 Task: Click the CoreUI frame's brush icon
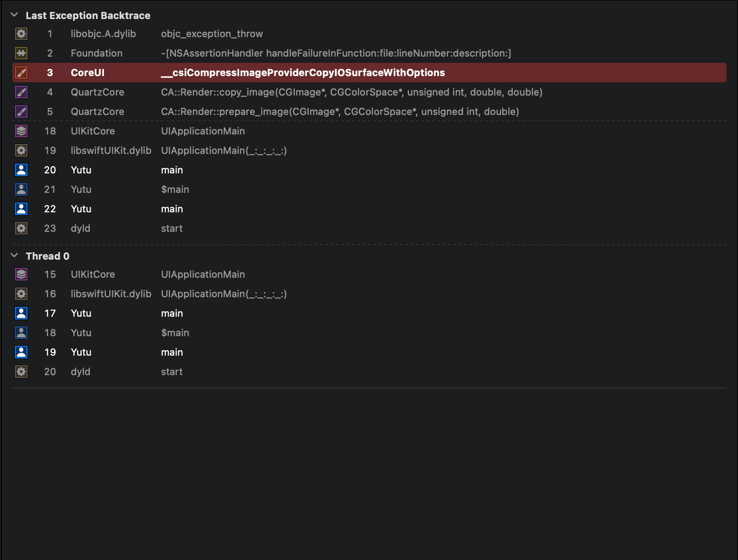pyautogui.click(x=21, y=73)
